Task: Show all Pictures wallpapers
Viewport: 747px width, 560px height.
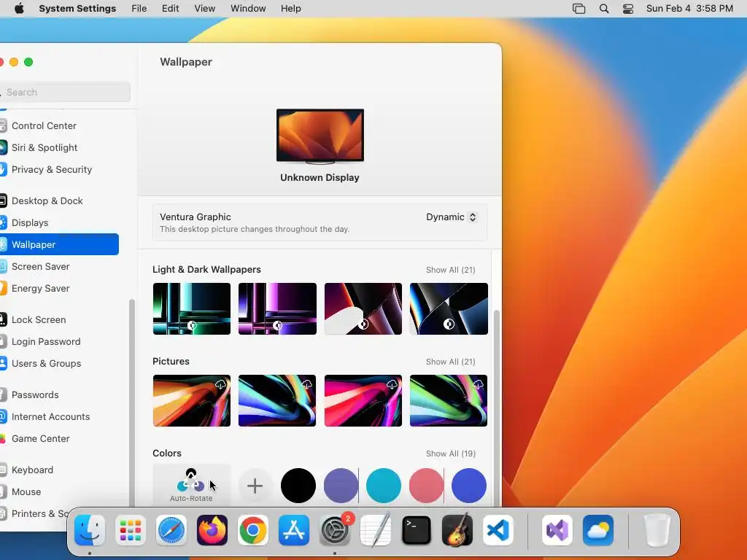Action: [x=451, y=362]
